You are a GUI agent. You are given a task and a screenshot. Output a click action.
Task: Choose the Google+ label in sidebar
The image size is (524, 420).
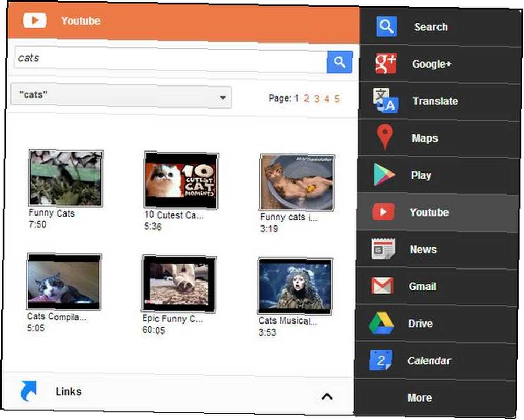[x=432, y=63]
